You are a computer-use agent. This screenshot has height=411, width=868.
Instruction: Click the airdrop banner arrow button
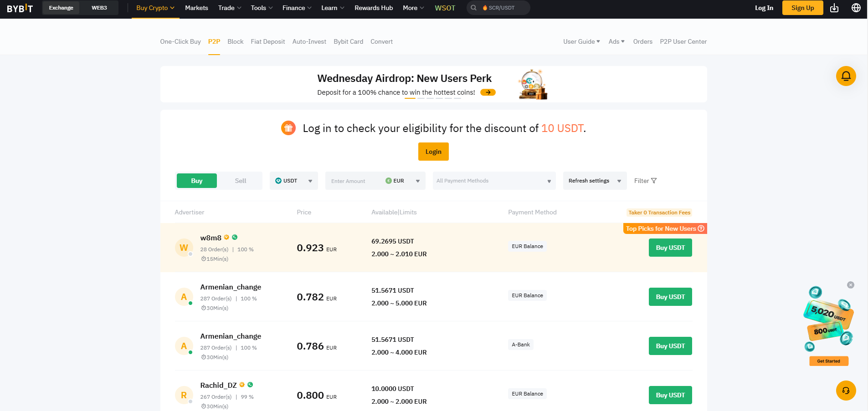pyautogui.click(x=488, y=92)
